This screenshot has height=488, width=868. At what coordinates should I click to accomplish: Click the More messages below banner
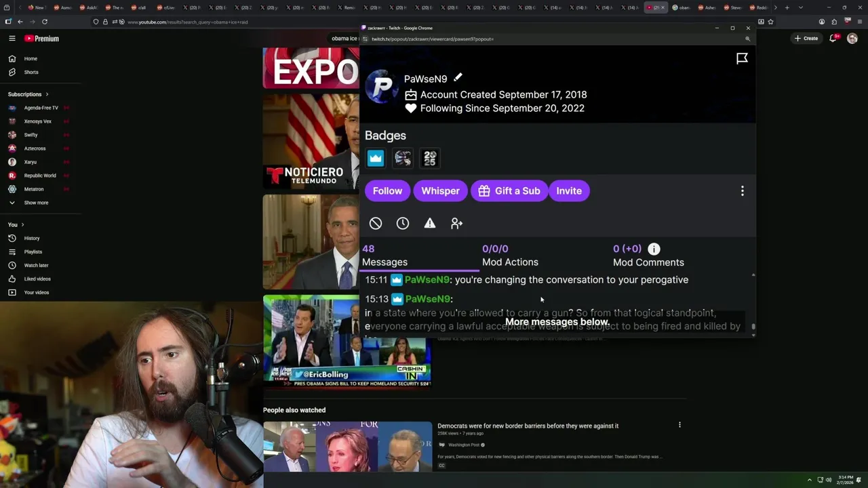(556, 322)
